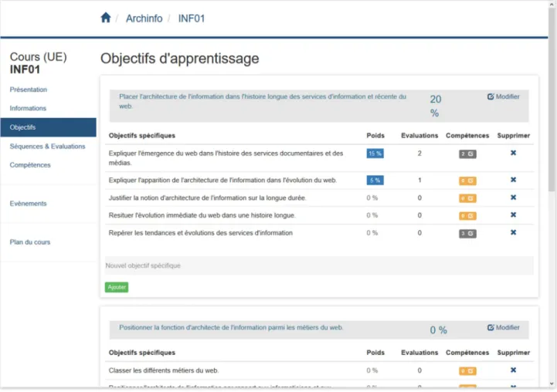
Task: Click evaluations count 2 for 'Expliquer l'émergence' row
Action: pos(419,154)
